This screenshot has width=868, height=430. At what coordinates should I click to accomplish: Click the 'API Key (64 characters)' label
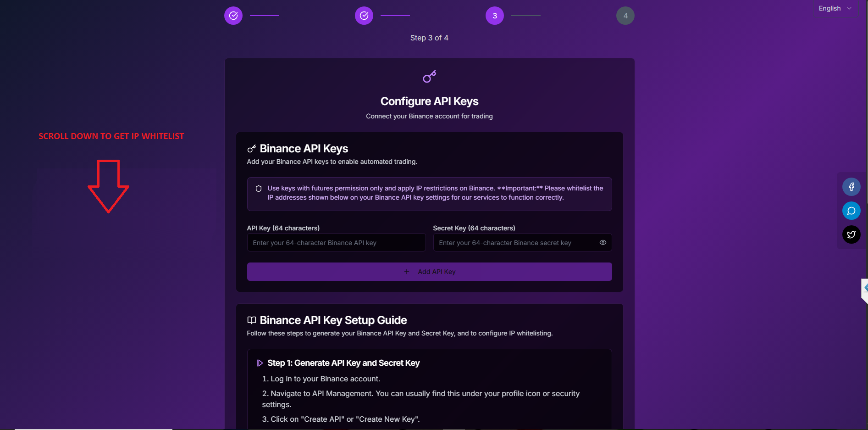point(283,228)
